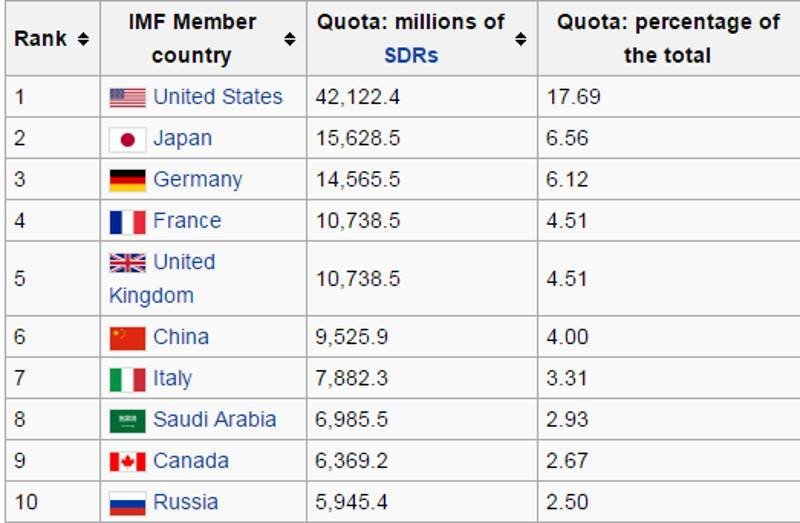The height and width of the screenshot is (523, 800).
Task: Click the United States flag icon
Action: coord(128,97)
